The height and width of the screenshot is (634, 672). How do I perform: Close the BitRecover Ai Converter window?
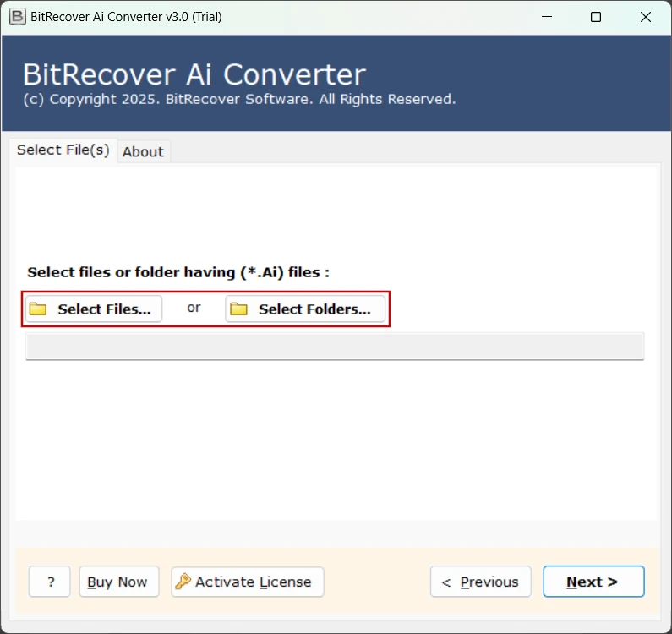(x=645, y=17)
